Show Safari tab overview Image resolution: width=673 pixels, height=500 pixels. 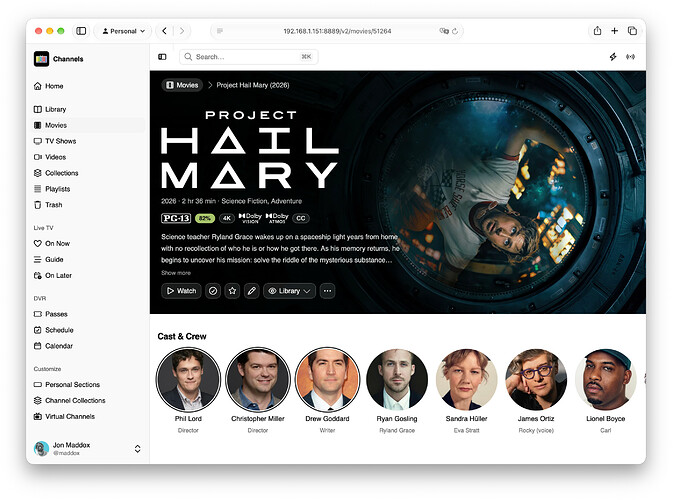click(632, 31)
